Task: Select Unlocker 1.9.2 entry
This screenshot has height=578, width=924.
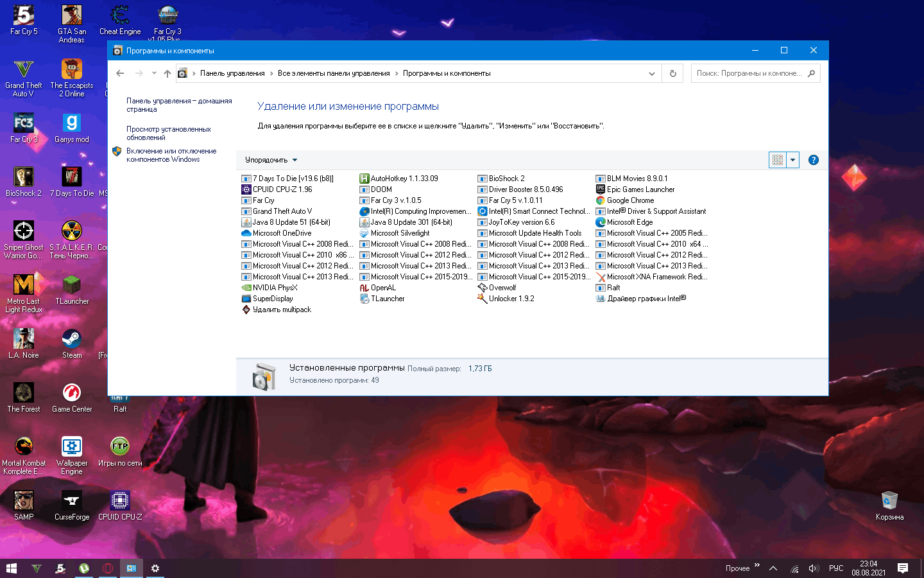Action: point(506,299)
